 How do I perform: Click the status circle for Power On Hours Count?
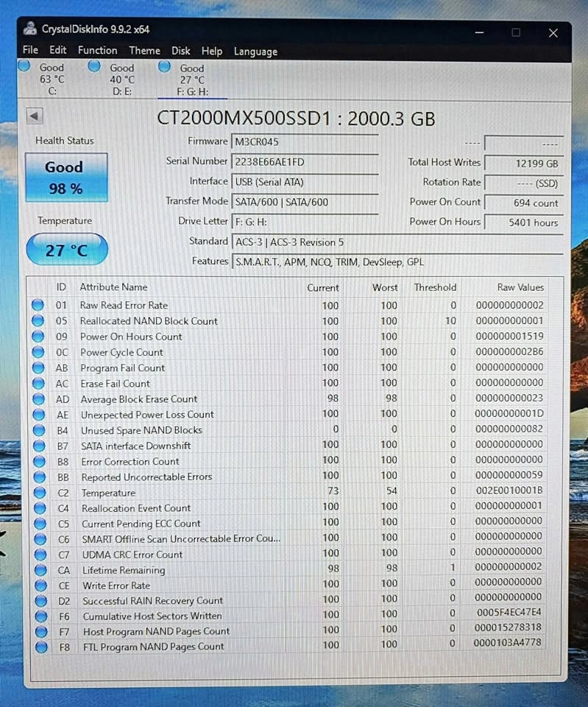pyautogui.click(x=38, y=337)
